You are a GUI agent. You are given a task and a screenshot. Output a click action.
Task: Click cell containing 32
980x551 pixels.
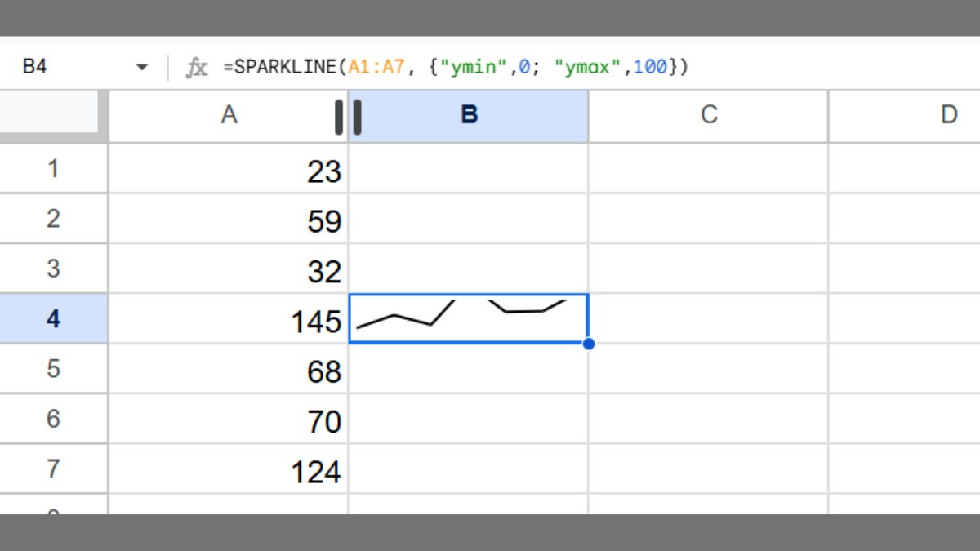tap(229, 269)
